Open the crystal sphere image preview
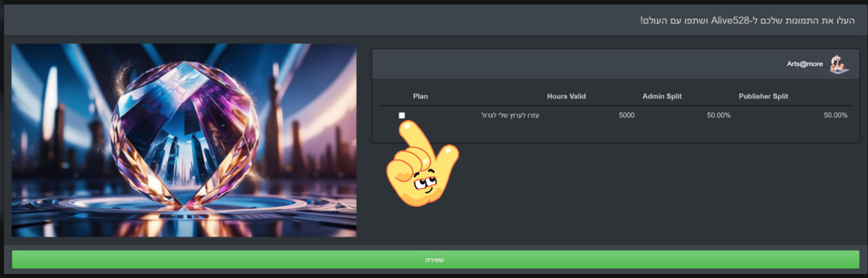868x278 pixels. [x=184, y=140]
